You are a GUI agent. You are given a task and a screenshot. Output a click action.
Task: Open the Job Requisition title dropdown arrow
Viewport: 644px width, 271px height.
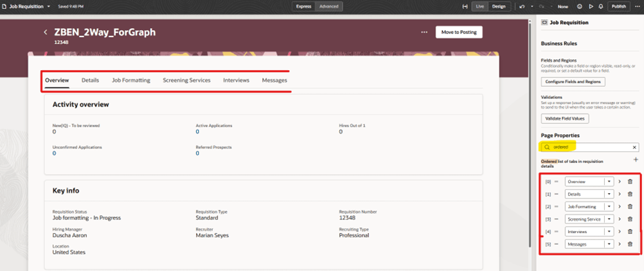[x=48, y=7]
